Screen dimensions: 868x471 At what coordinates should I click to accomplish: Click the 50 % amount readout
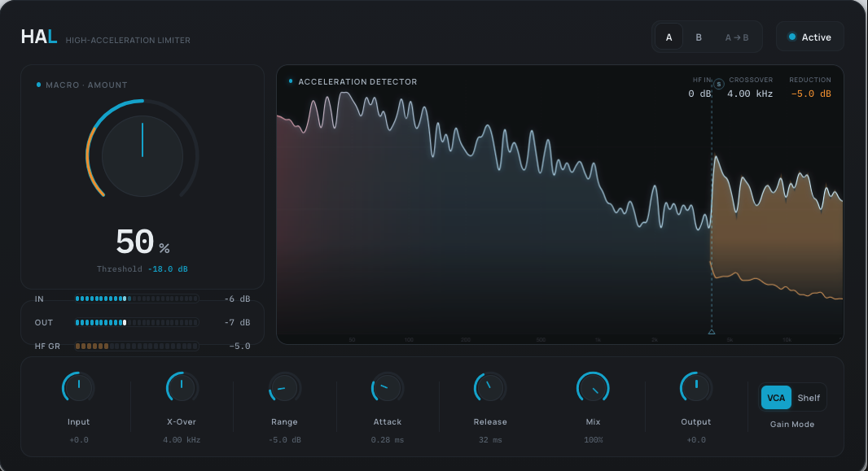(142, 242)
